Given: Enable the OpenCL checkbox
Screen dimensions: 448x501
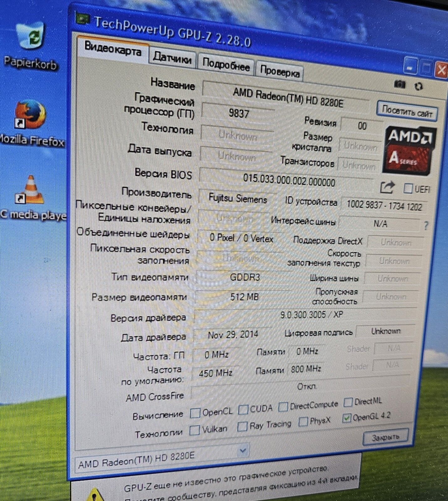Looking at the screenshot, I should click(x=195, y=413).
